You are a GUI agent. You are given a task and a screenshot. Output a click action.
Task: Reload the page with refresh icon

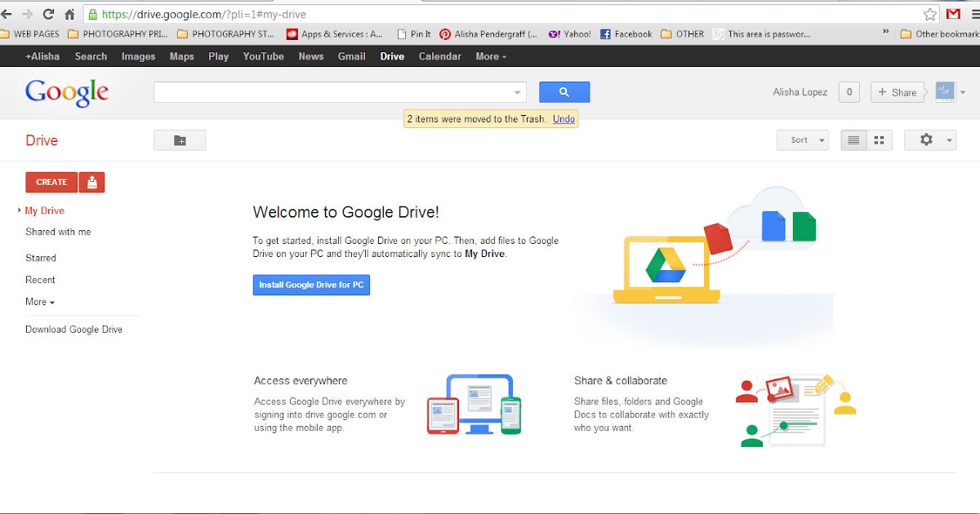click(48, 14)
